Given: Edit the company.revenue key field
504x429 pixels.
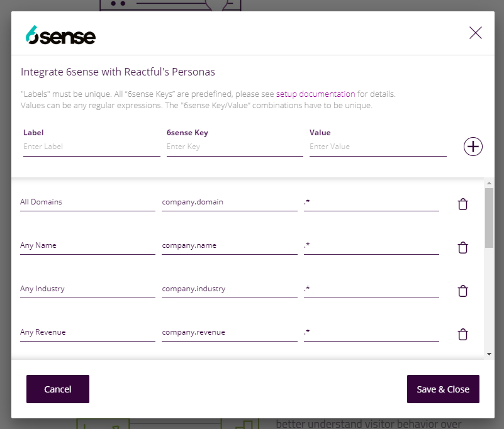Looking at the screenshot, I should tap(230, 332).
